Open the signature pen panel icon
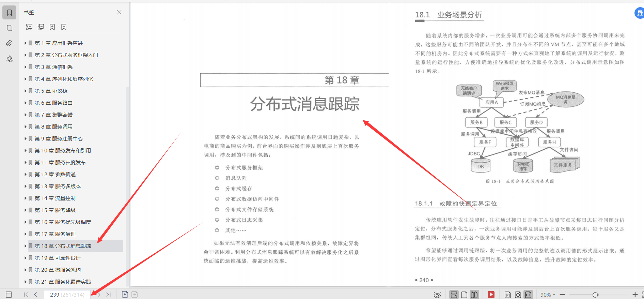 tap(10, 59)
